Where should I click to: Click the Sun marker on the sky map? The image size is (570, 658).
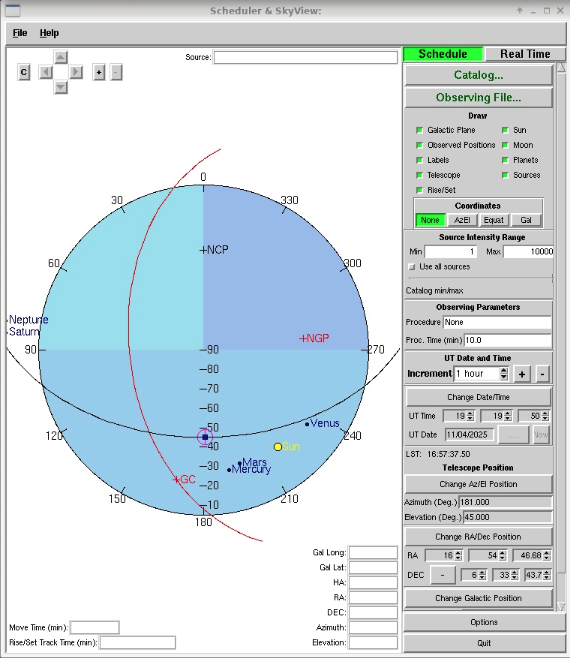277,447
